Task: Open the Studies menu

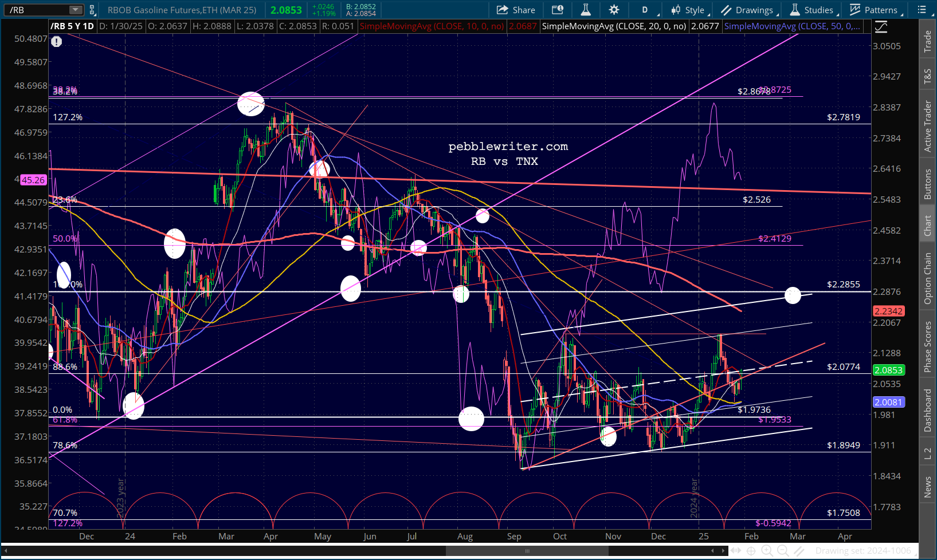Action: point(814,10)
